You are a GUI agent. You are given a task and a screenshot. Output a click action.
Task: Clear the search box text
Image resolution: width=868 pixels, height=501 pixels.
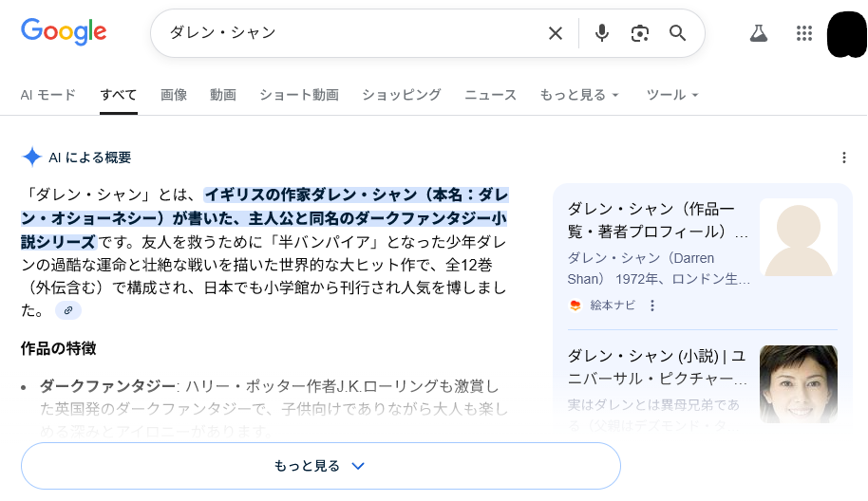point(556,33)
